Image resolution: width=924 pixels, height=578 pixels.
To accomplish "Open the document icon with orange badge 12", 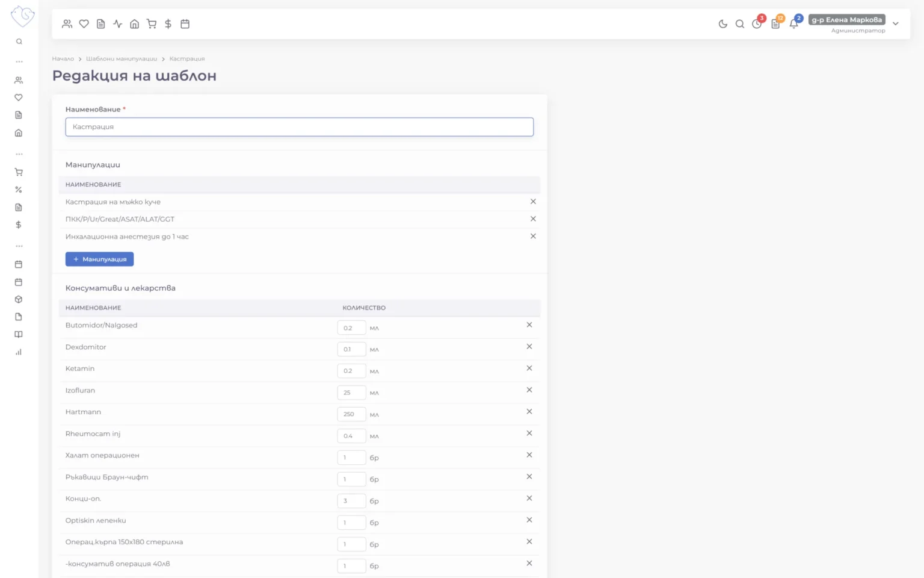I will [x=776, y=23].
